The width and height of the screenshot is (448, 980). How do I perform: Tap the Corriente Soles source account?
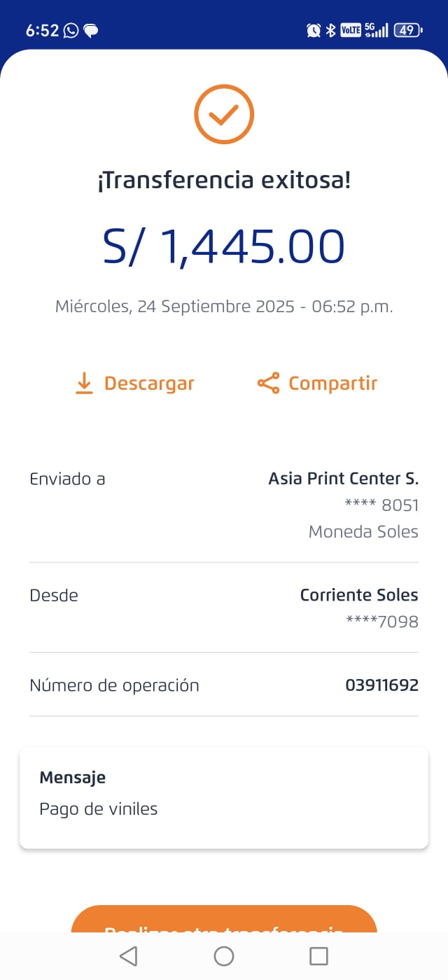coord(359,595)
